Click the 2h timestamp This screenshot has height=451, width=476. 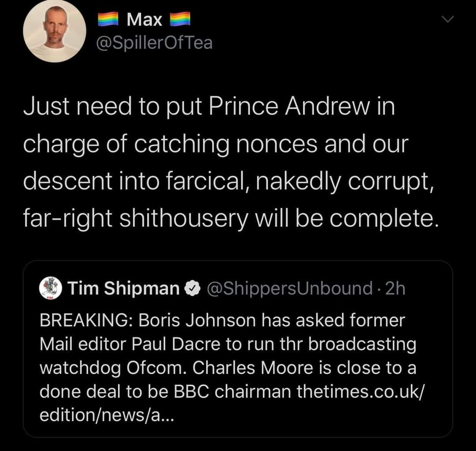pos(395,288)
